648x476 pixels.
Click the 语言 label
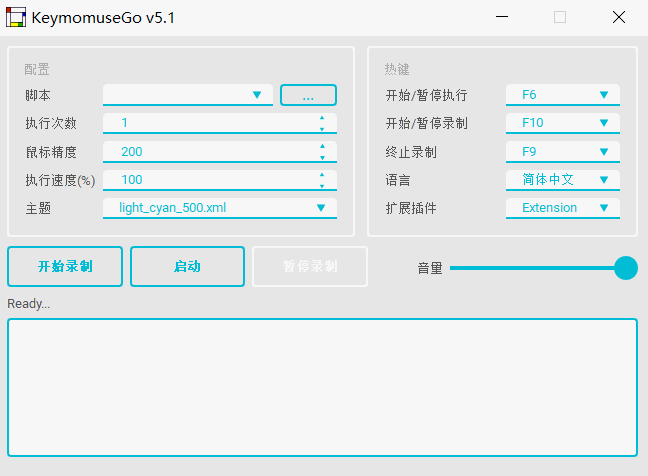tap(398, 181)
